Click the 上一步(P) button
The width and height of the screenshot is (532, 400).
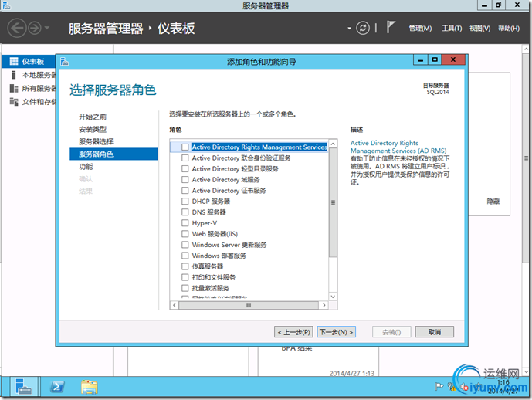[x=293, y=332]
